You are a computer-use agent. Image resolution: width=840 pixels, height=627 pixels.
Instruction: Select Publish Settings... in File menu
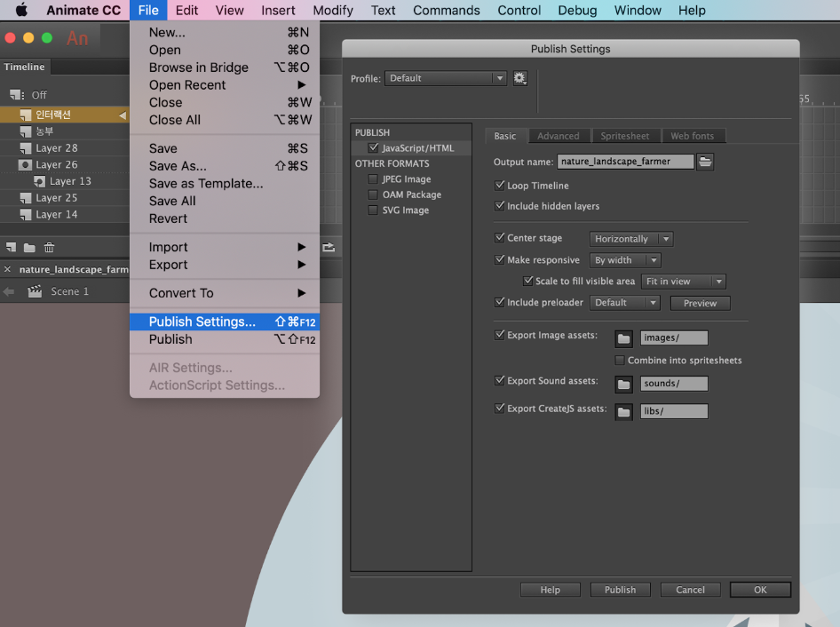click(x=225, y=321)
